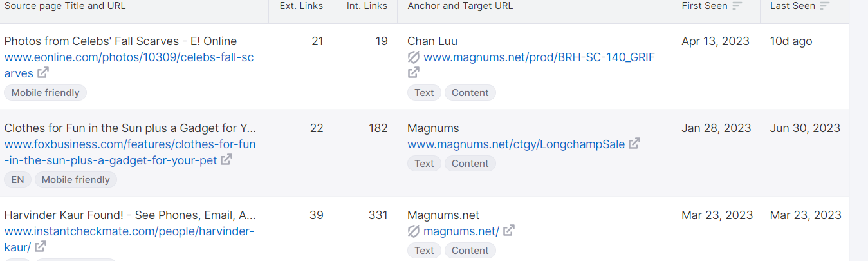Open external link icon for instantcheckmate.com source URL
868x261 pixels.
(40, 247)
